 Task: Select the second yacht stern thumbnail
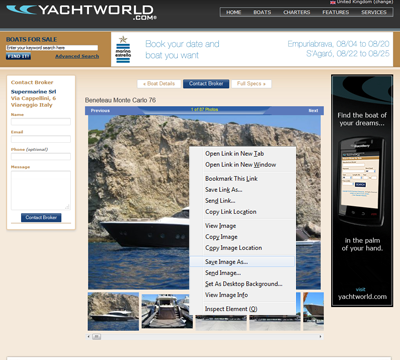coord(167,311)
